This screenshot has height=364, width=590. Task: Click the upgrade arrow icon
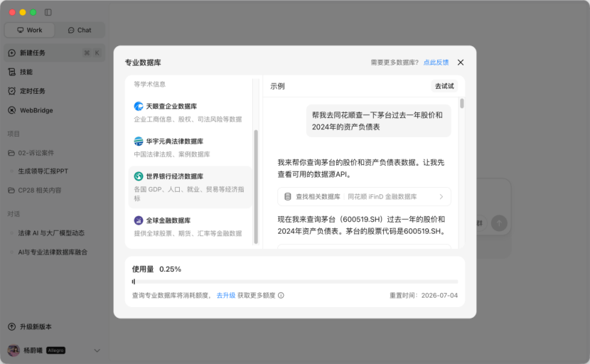(12, 327)
